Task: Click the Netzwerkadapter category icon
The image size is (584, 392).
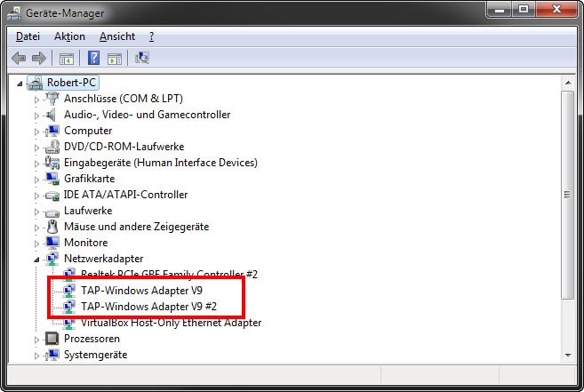Action: [52, 259]
